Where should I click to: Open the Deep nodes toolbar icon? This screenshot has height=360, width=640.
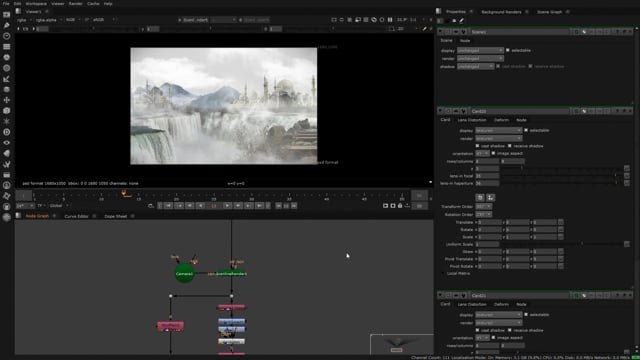(x=7, y=132)
